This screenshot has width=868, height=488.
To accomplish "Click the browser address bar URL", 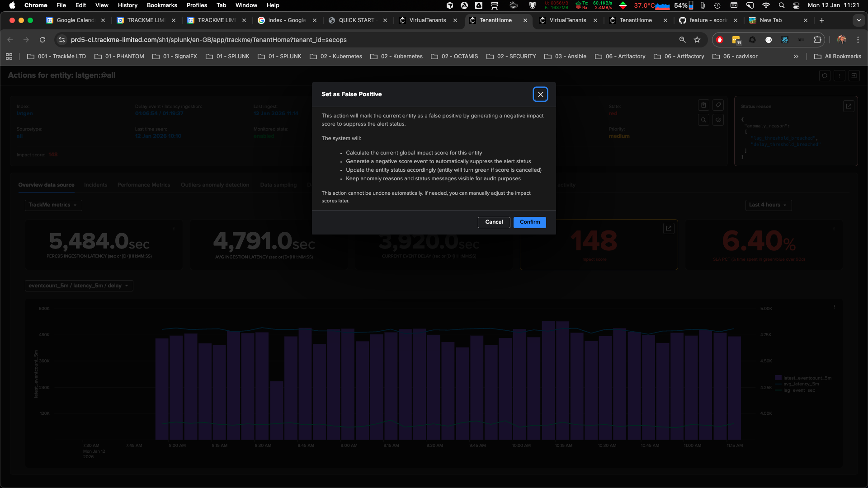I will (x=208, y=40).
